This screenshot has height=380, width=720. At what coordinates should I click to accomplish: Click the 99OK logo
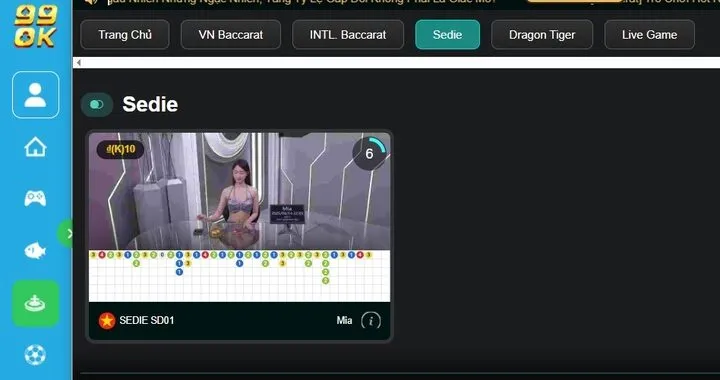click(x=35, y=26)
